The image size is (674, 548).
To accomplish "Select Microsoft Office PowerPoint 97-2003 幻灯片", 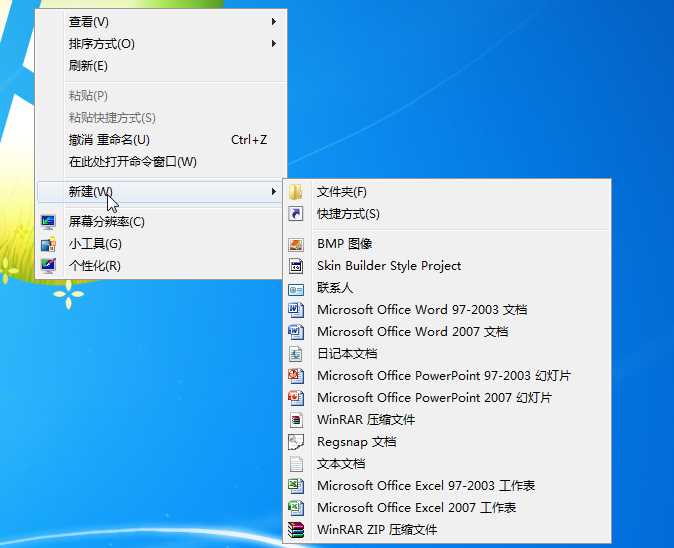I will [447, 376].
